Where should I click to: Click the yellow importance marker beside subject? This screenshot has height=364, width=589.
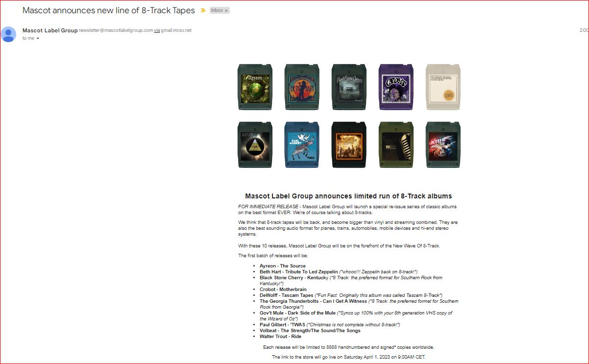click(x=203, y=10)
